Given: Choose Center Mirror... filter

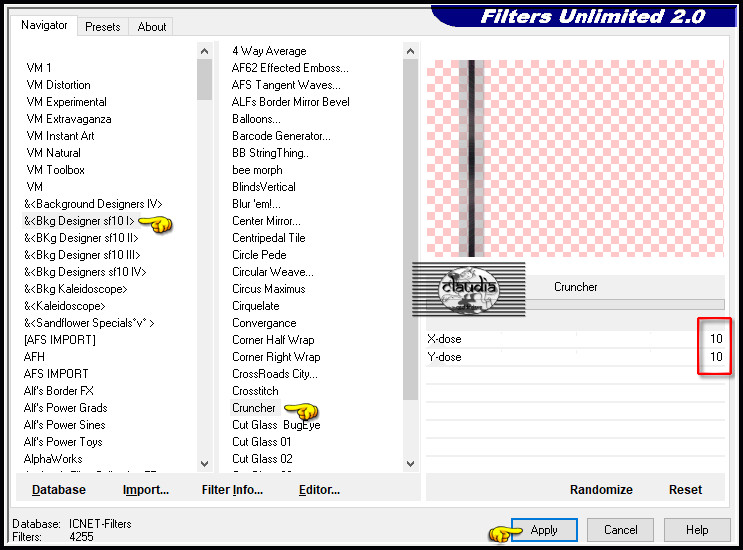Looking at the screenshot, I should 266,221.
